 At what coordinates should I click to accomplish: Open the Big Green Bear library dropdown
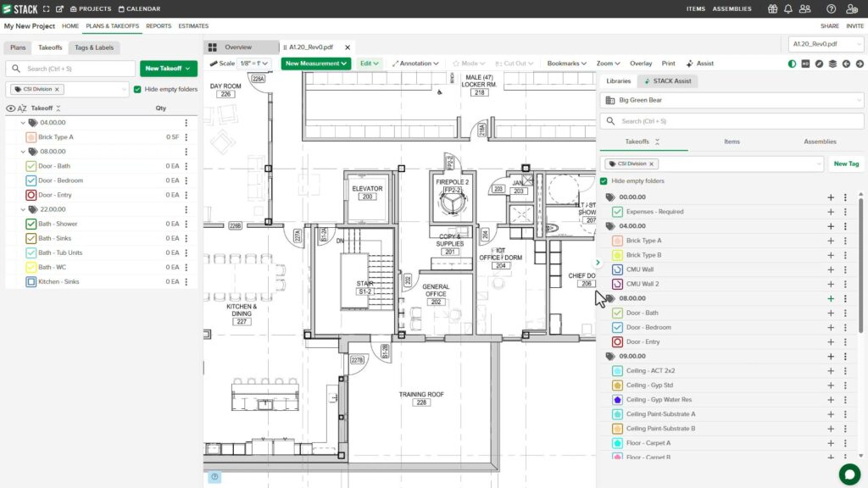pyautogui.click(x=732, y=100)
